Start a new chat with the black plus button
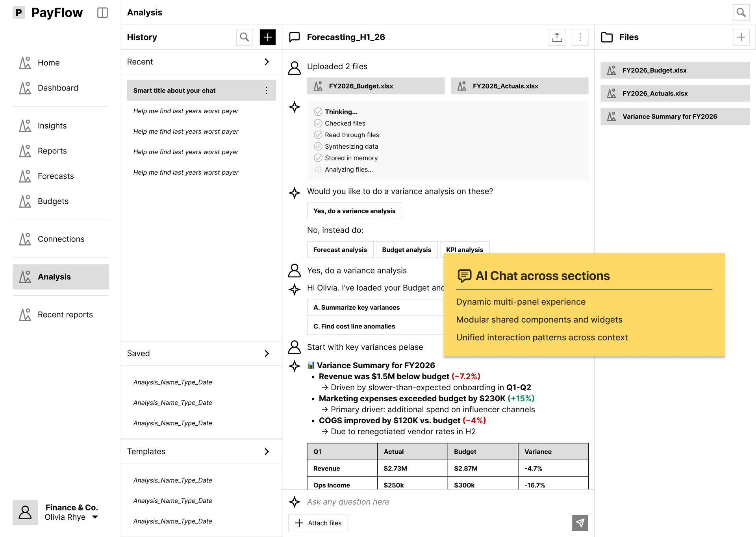Image resolution: width=756 pixels, height=537 pixels. click(x=267, y=37)
